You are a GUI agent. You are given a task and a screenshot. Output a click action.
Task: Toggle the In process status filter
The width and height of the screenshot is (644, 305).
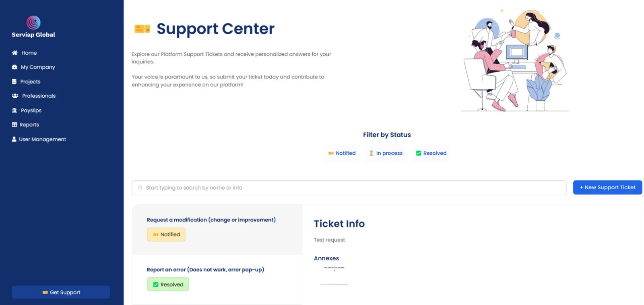click(x=386, y=153)
